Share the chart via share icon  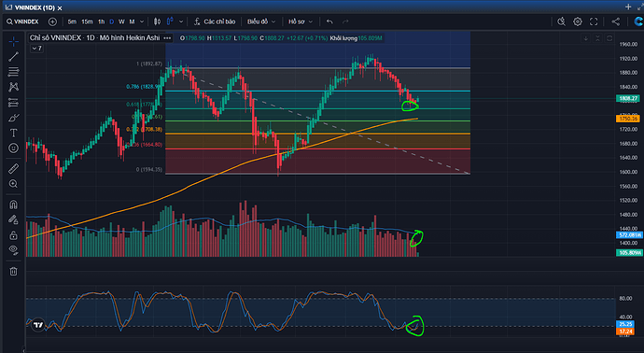[x=615, y=21]
